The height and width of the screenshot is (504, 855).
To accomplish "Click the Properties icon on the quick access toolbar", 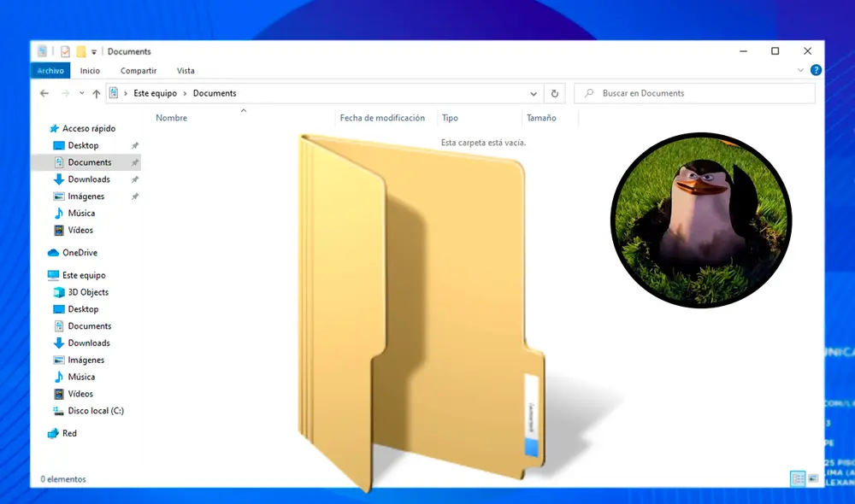I will pos(64,50).
